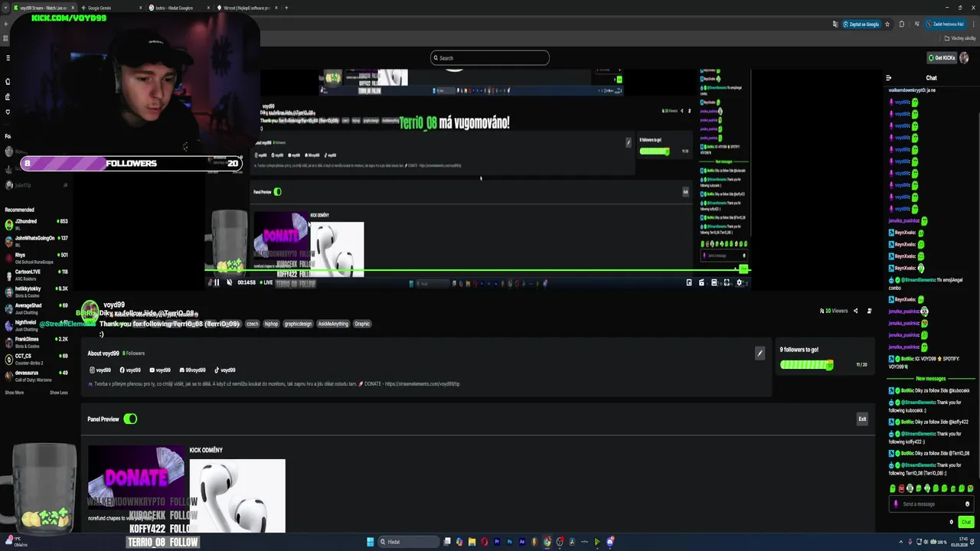The image size is (980, 551).
Task: Select the AskMeAnything stream tag
Action: click(x=333, y=324)
